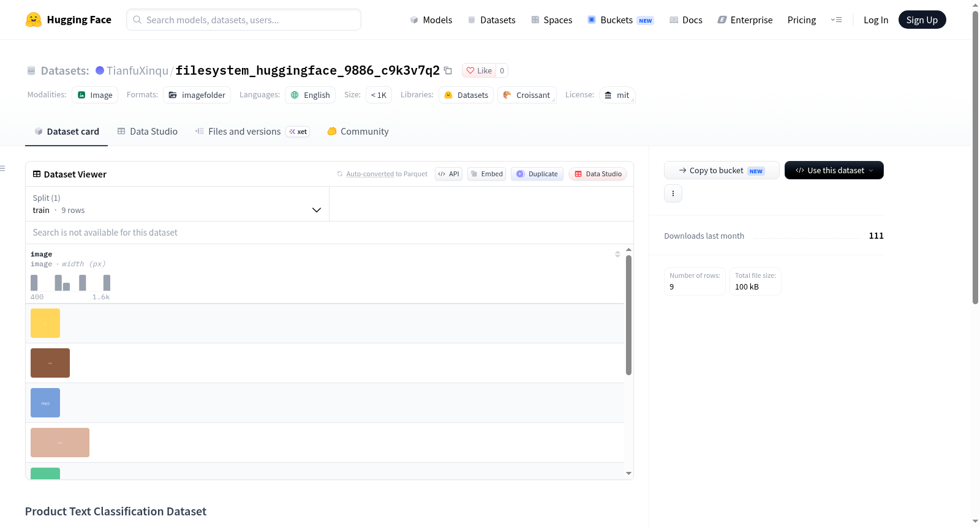
Task: Open Models page
Action: tap(431, 20)
